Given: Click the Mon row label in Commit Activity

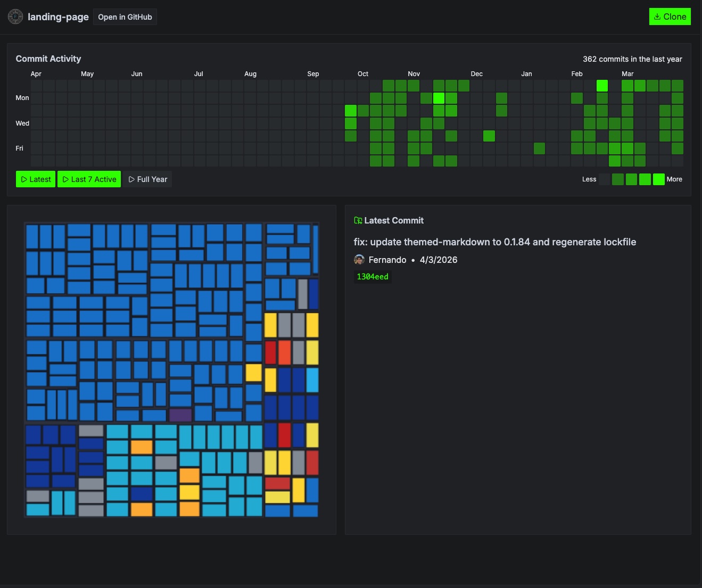Looking at the screenshot, I should click(22, 98).
